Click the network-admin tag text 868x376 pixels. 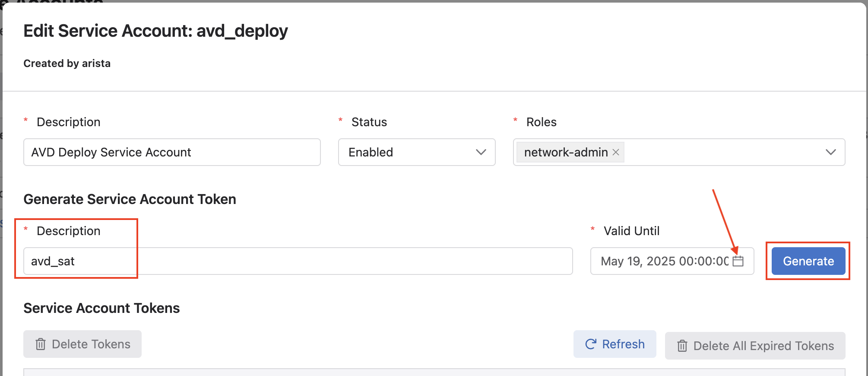566,152
